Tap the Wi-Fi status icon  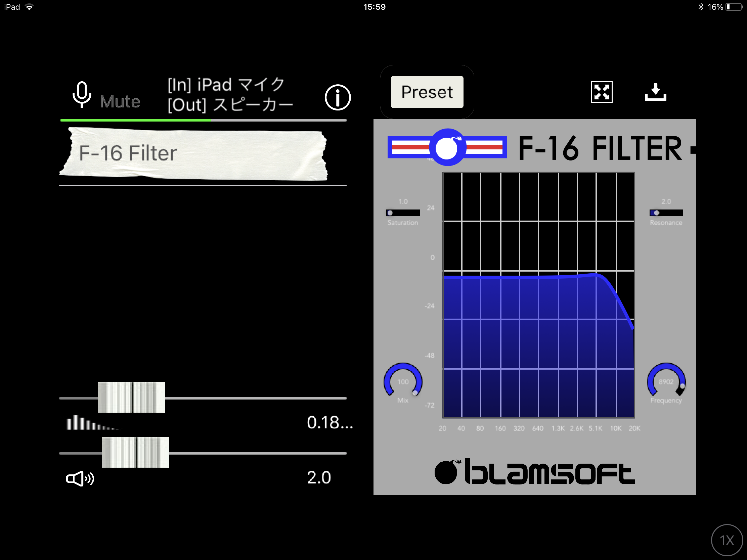pos(29,7)
